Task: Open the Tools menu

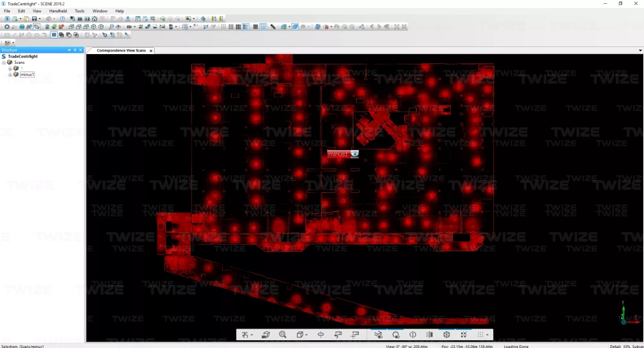Action: point(79,11)
